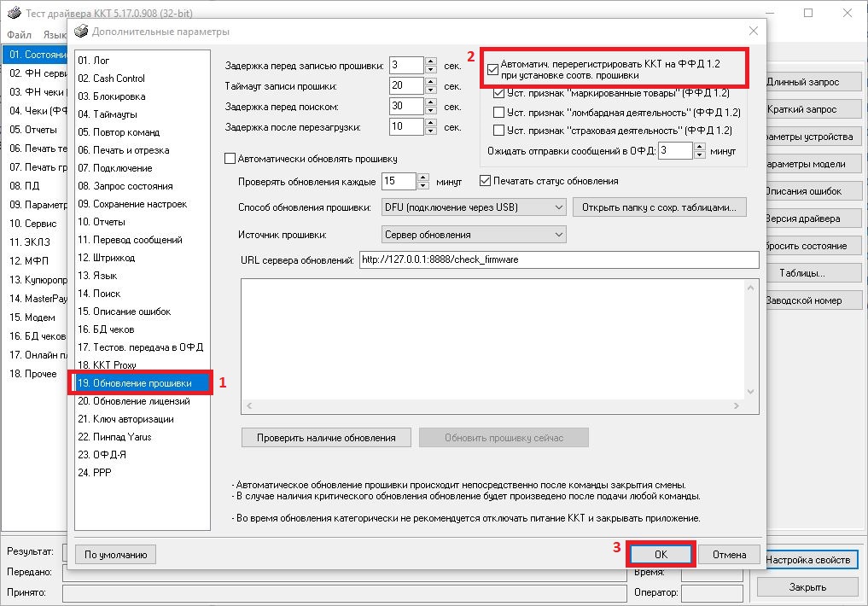Click the URL сервера обновлений field
868x606 pixels.
[x=556, y=260]
